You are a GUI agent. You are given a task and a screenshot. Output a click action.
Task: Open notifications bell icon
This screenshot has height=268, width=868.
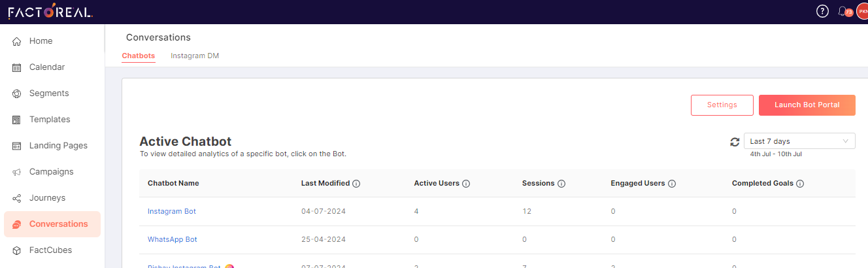point(842,12)
